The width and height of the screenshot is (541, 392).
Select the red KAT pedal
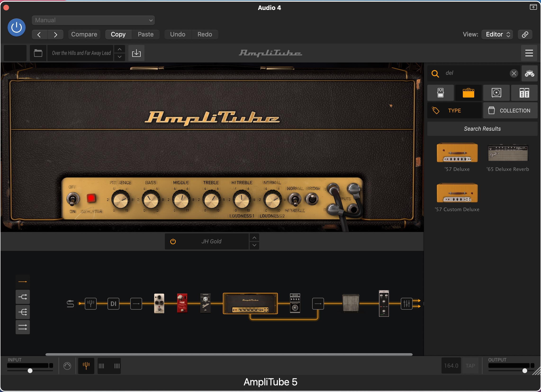coord(182,303)
